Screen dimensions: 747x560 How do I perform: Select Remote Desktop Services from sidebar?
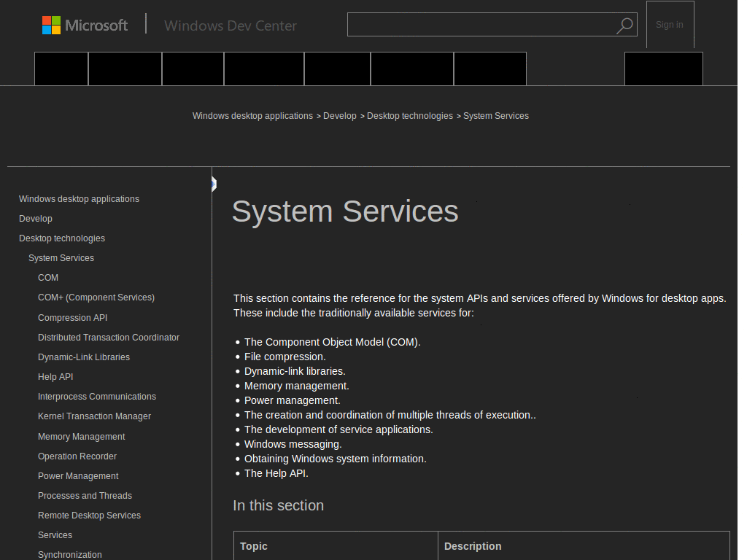point(89,515)
